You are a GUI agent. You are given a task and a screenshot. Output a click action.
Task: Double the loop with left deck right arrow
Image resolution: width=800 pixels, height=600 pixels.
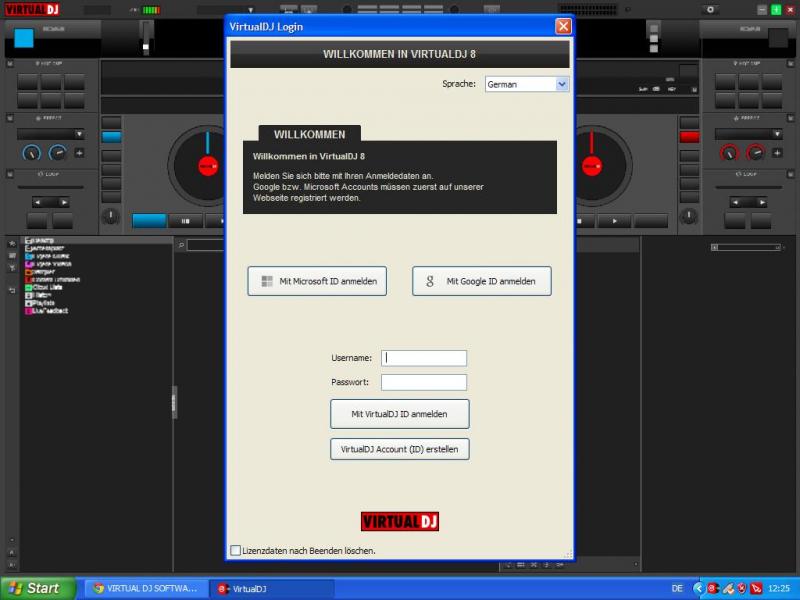64,203
